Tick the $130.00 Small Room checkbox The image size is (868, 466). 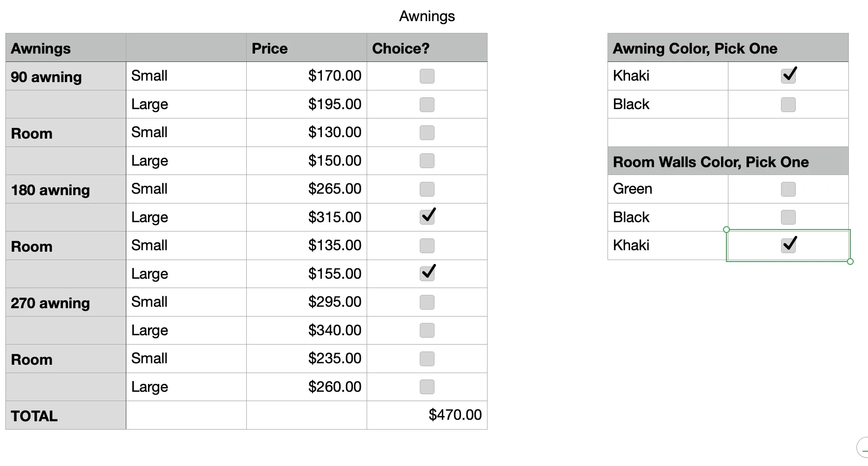(427, 133)
